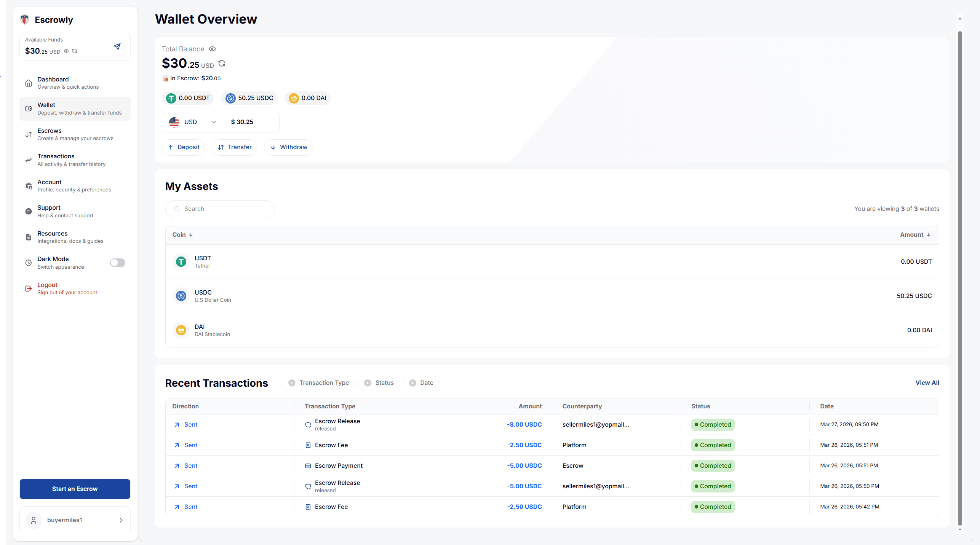Click Completed badge on Mar 27 row
The width and height of the screenshot is (980, 545).
pyautogui.click(x=713, y=425)
